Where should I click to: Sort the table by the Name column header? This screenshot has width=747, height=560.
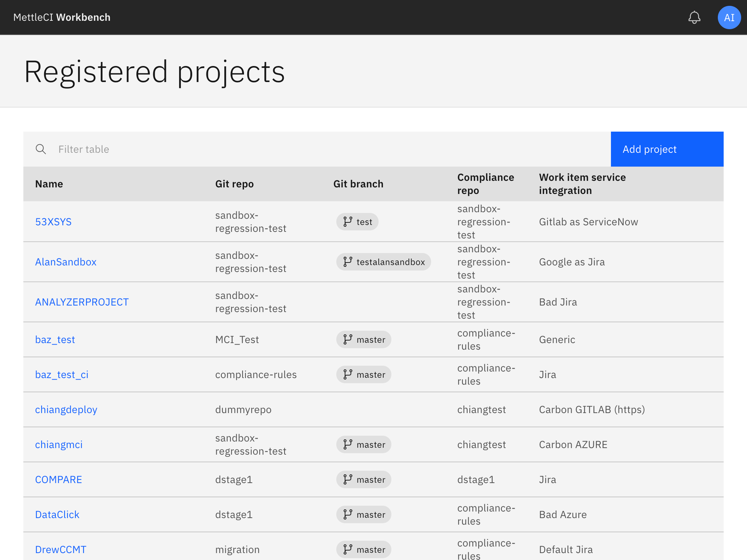point(49,184)
